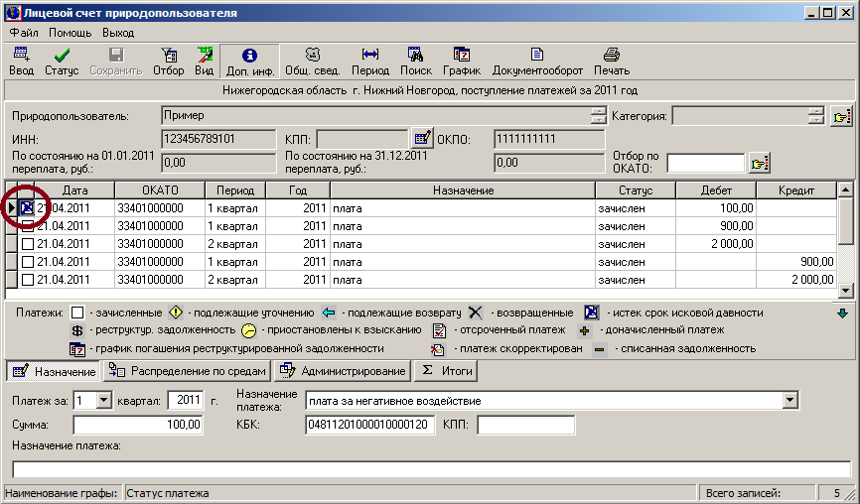Open the Платеж за quarter dropdown

click(104, 400)
